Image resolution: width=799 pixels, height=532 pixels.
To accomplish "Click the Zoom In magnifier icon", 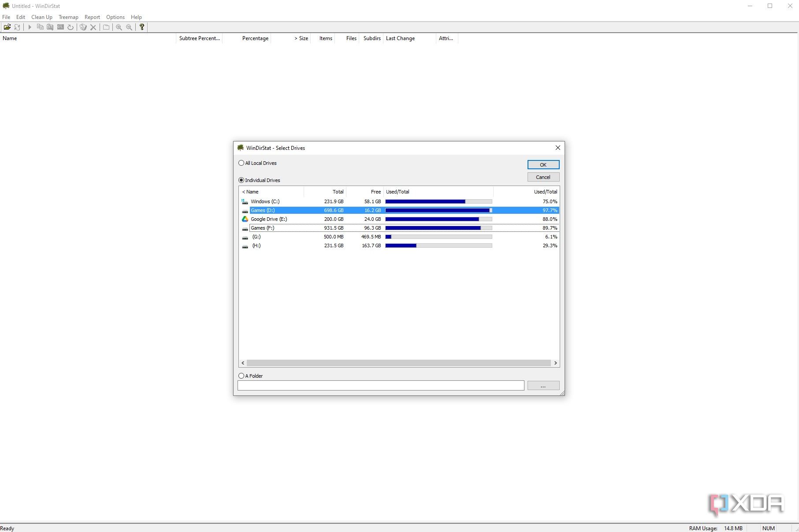I will (119, 27).
